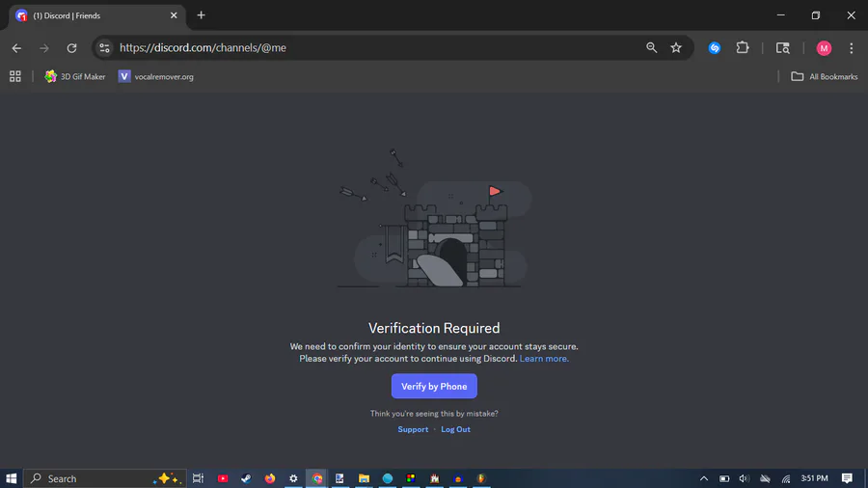Open the network Wi-Fi tray icon

[786, 478]
